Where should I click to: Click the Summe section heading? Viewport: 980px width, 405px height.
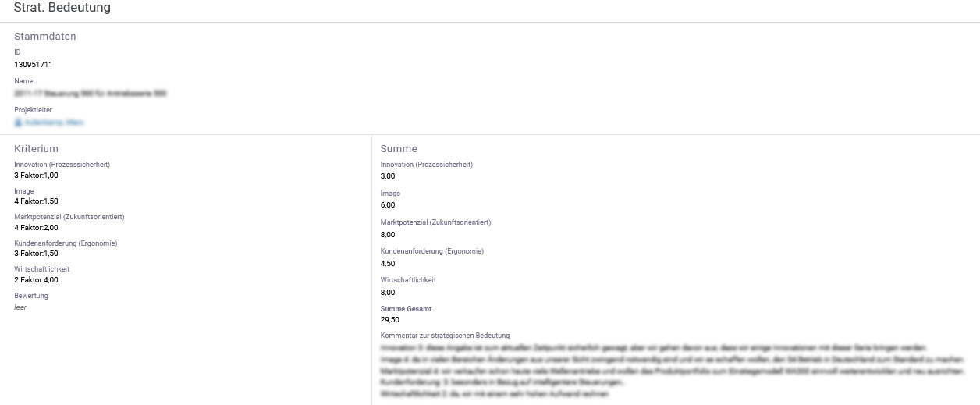399,148
